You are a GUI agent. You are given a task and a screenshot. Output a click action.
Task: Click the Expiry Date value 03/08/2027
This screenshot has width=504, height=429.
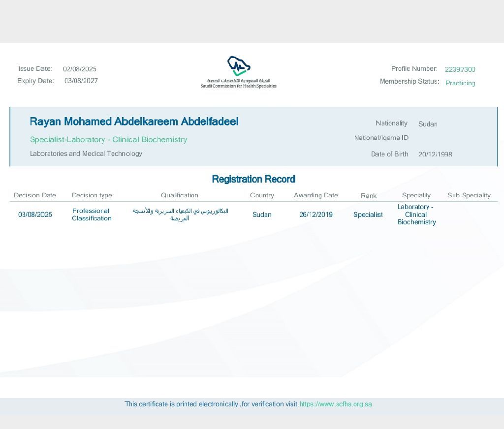point(81,81)
